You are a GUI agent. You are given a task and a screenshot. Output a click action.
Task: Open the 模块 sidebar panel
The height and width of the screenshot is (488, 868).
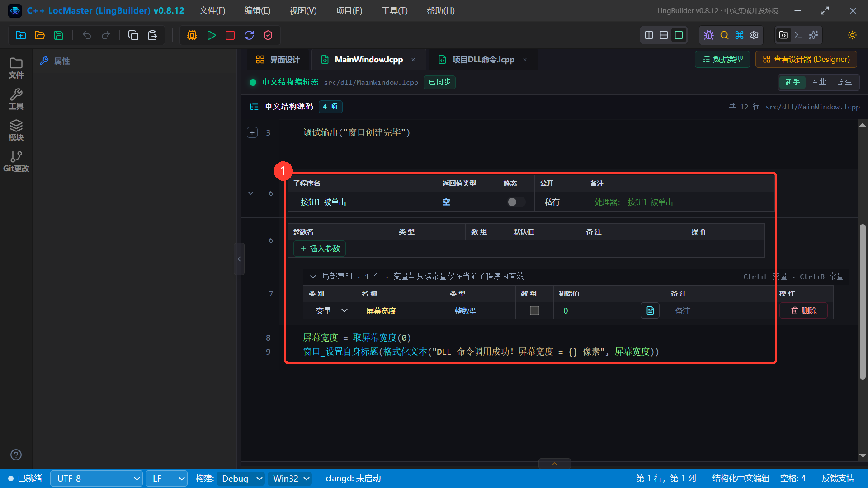pyautogui.click(x=16, y=131)
